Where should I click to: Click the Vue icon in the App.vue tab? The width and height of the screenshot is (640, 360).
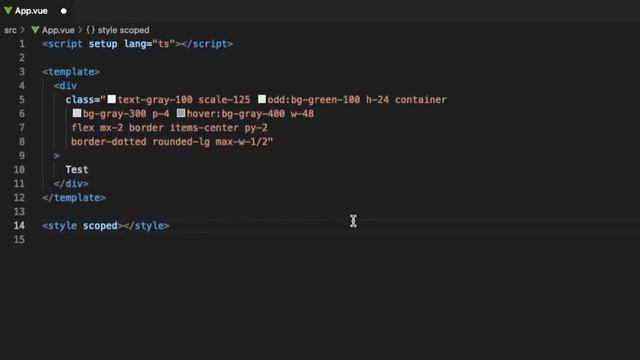tap(8, 11)
